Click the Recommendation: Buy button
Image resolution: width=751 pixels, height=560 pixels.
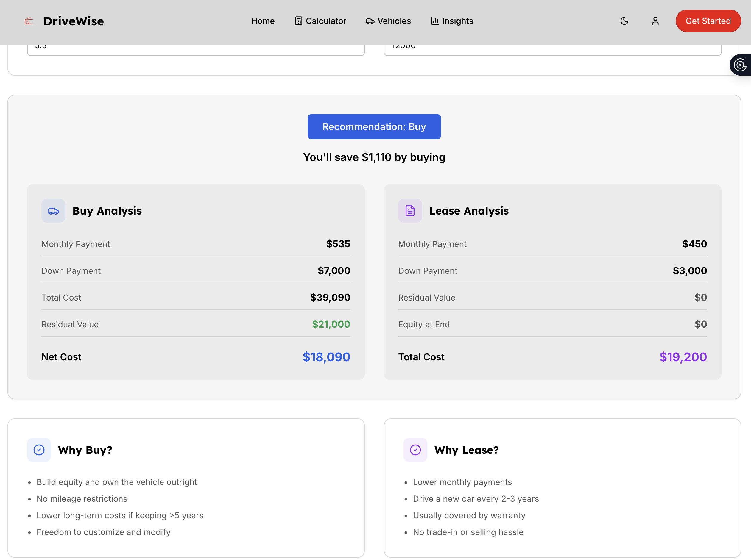coord(374,127)
